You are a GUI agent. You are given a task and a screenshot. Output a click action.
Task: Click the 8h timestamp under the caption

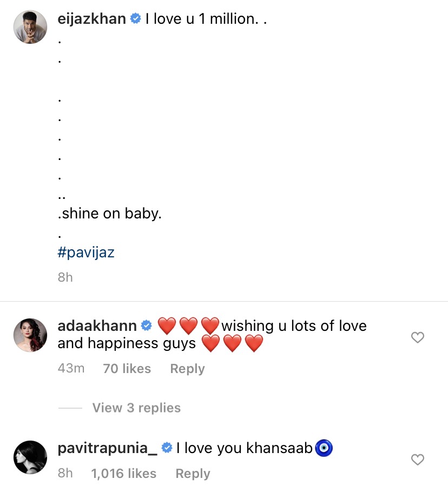65,277
